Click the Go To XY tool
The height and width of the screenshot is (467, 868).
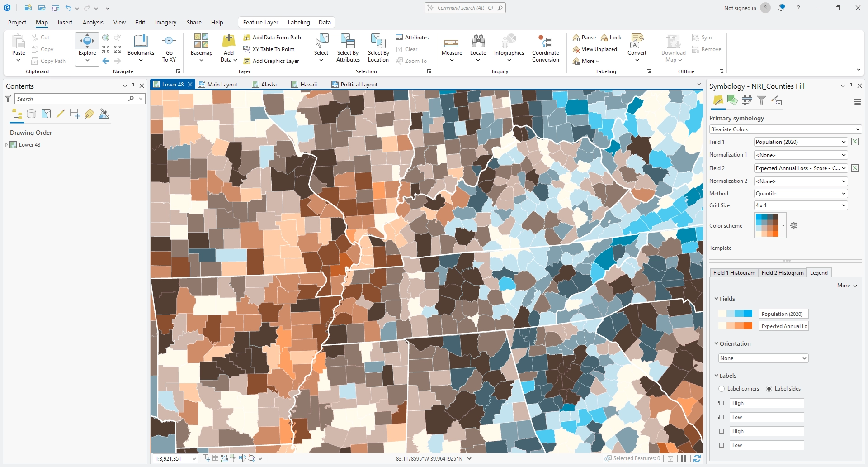[x=169, y=48]
